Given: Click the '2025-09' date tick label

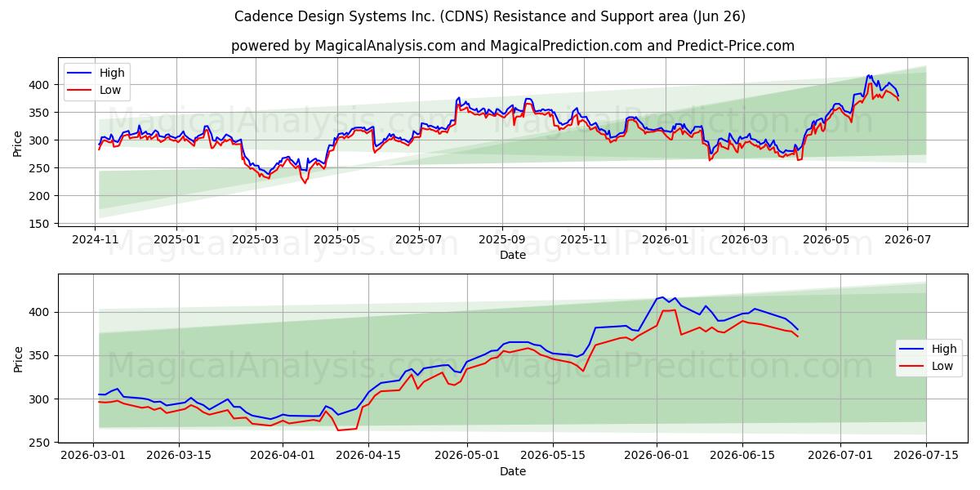Looking at the screenshot, I should pyautogui.click(x=501, y=240).
